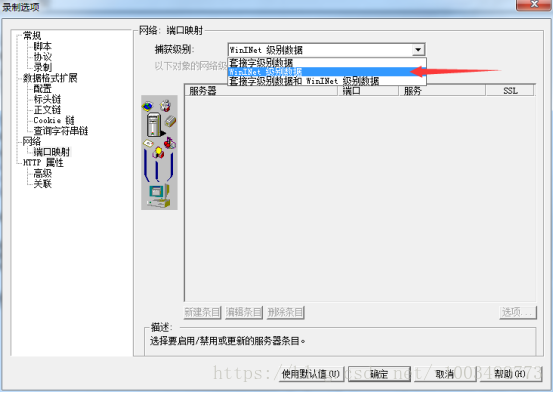Select 网络 tree node
This screenshot has width=554, height=393.
point(32,141)
